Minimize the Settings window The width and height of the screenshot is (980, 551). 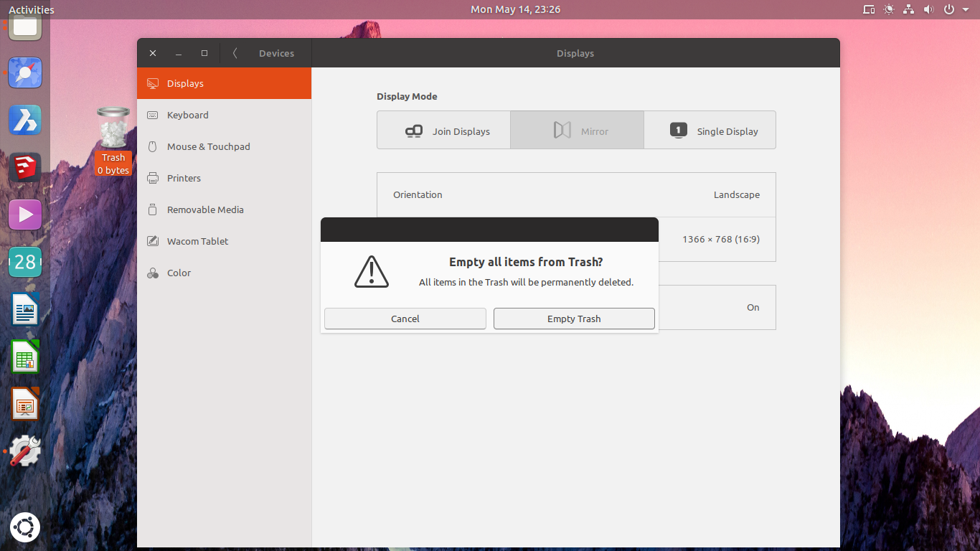pos(179,53)
